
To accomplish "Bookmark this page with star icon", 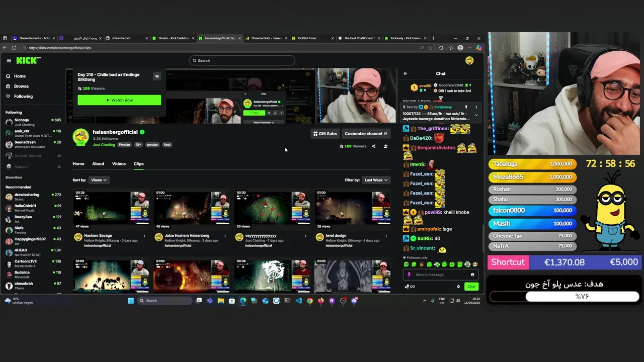I will pyautogui.click(x=430, y=48).
